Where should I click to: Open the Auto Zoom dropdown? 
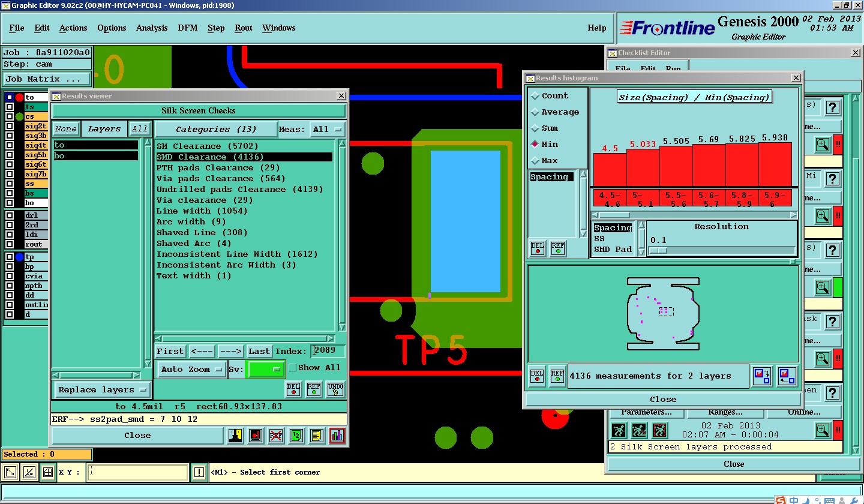point(191,370)
